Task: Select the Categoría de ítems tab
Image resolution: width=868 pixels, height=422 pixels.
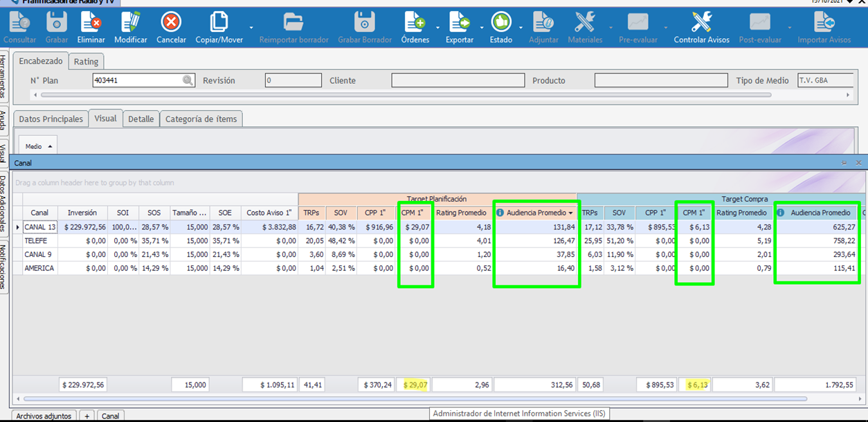Action: coord(201,119)
